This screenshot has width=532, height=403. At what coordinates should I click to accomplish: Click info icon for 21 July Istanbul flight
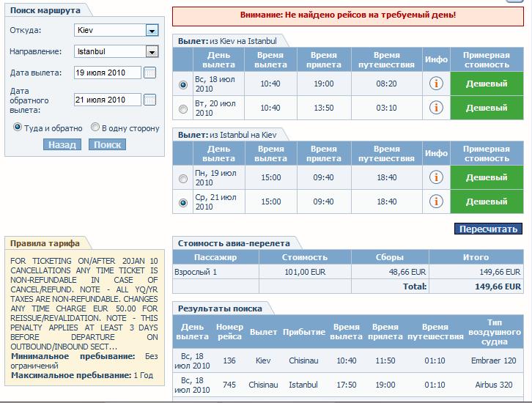pyautogui.click(x=436, y=202)
